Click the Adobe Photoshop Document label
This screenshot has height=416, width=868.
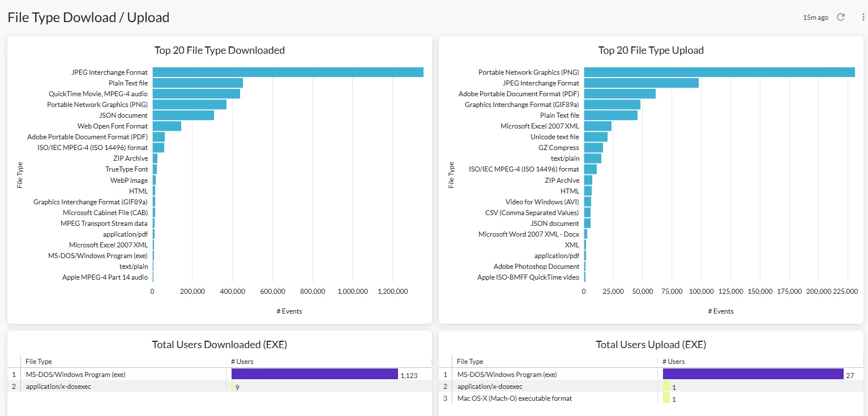click(x=537, y=266)
